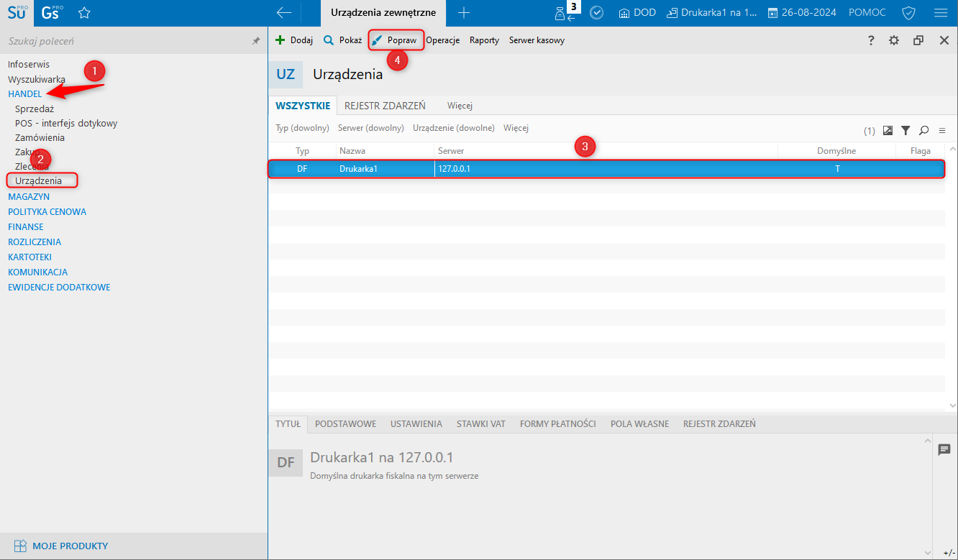Expand the EWIDENCJE DODATKOWE section

click(59, 287)
